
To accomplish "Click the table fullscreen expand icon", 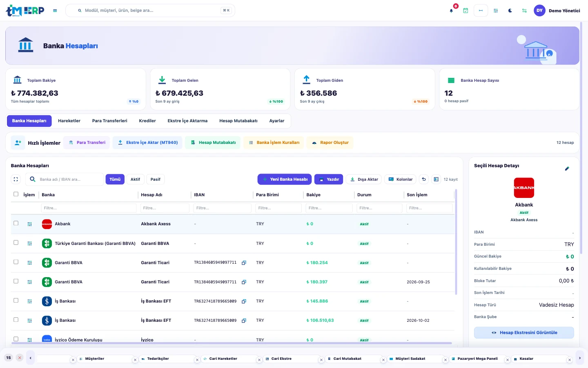I will pos(16,179).
